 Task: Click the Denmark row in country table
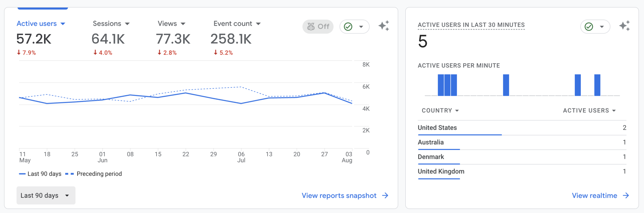coord(431,157)
